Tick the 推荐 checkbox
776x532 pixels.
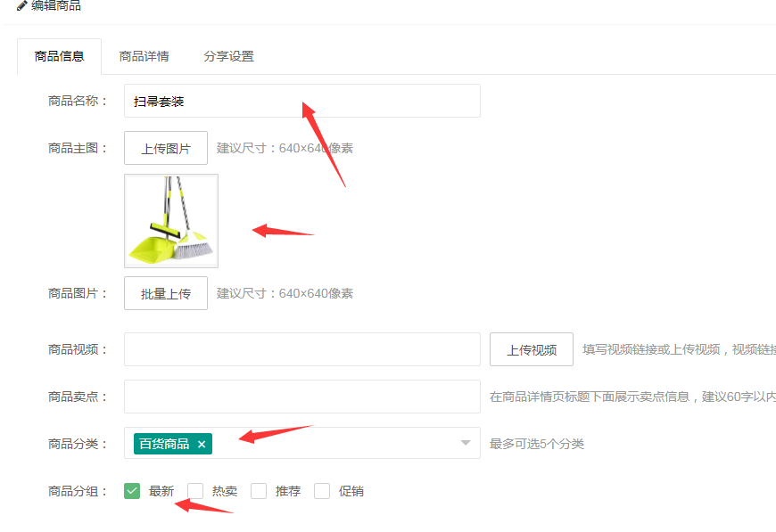click(x=260, y=491)
